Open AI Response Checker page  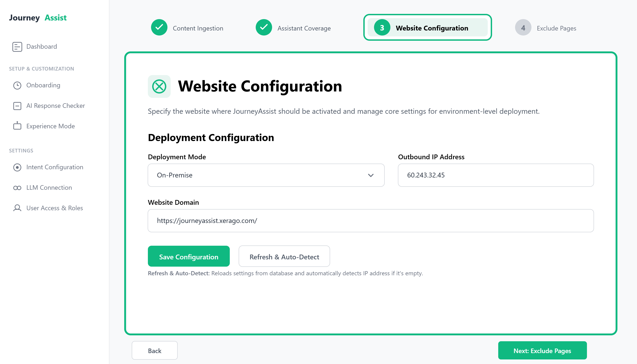point(56,106)
